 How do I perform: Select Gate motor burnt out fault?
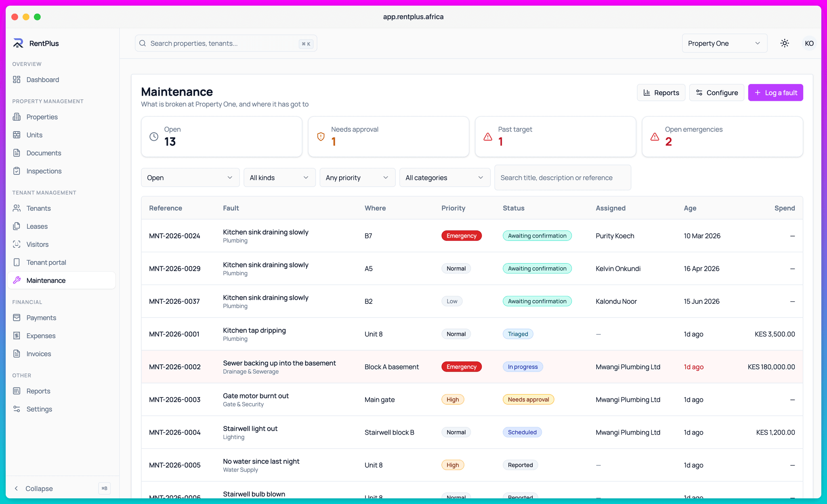256,395
